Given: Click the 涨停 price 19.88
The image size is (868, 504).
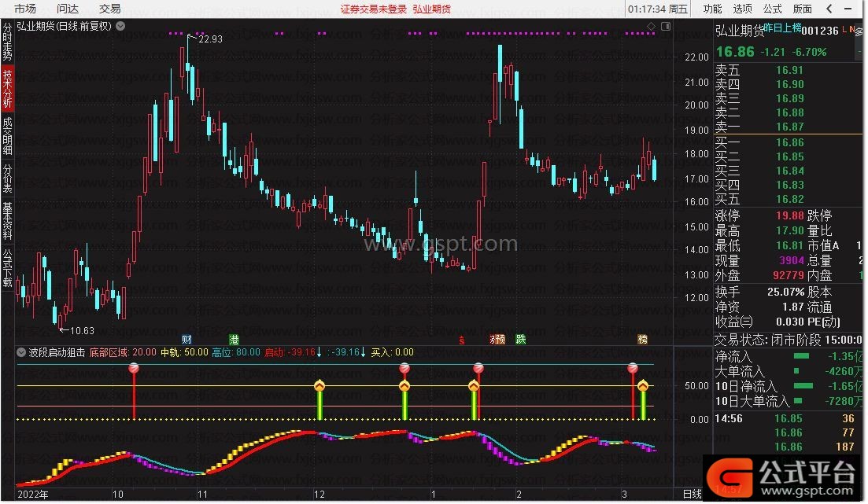Looking at the screenshot, I should click(789, 215).
